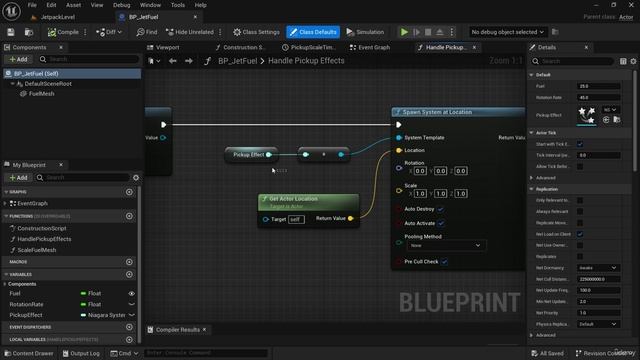Enable the Replicates checkbox

[580, 256]
